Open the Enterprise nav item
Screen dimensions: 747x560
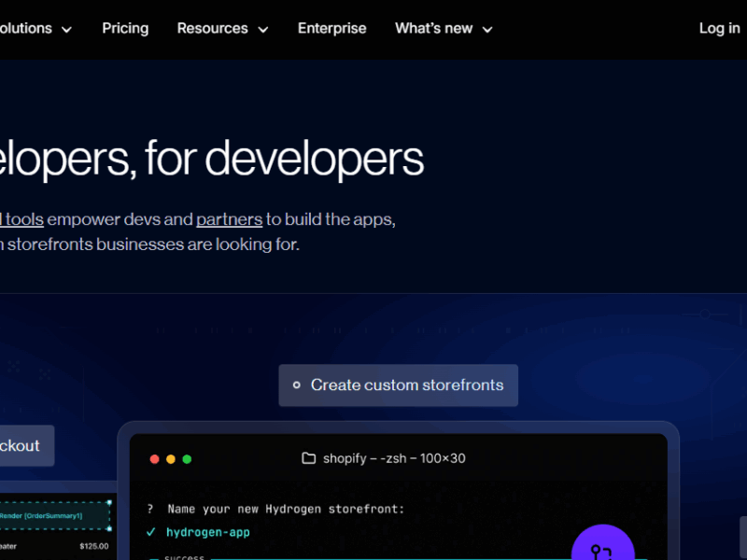331,29
